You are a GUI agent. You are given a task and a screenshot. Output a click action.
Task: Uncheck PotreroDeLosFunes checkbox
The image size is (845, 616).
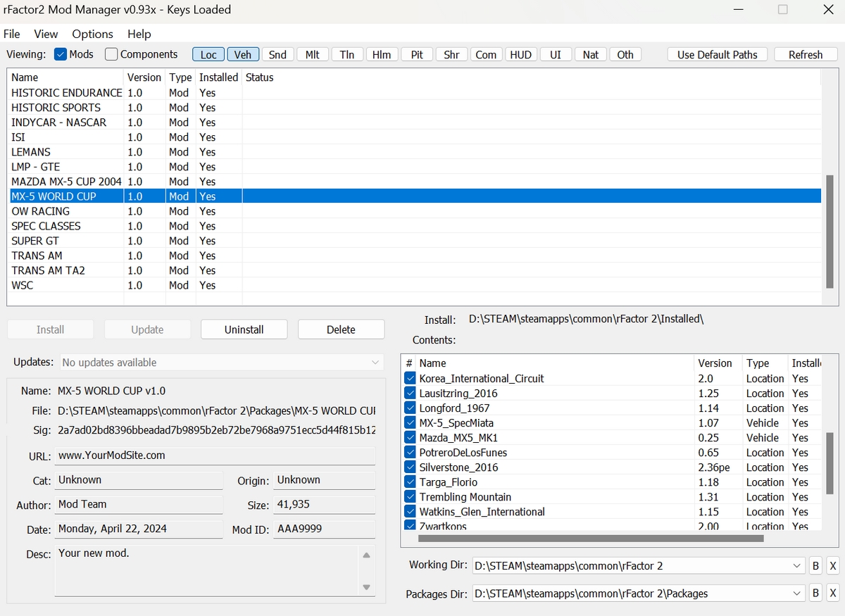pyautogui.click(x=411, y=452)
